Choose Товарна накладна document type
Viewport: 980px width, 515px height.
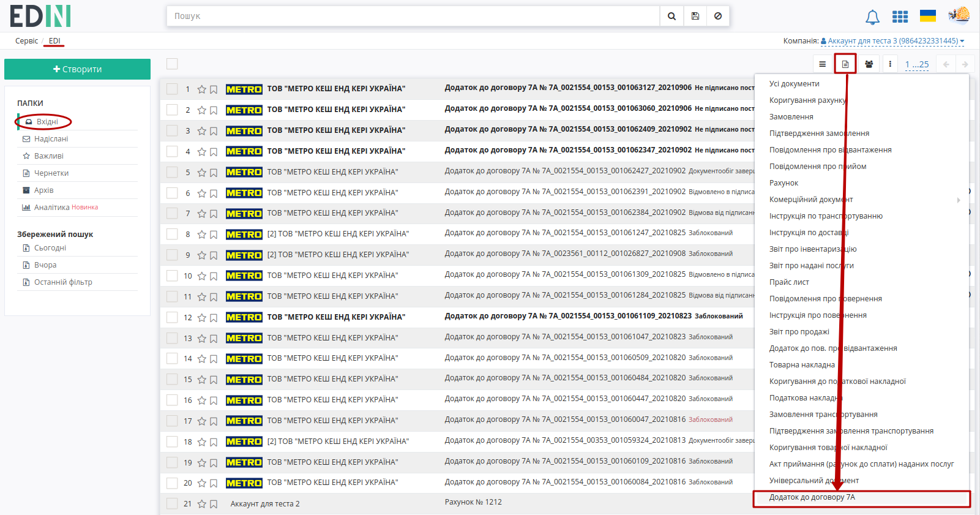802,365
